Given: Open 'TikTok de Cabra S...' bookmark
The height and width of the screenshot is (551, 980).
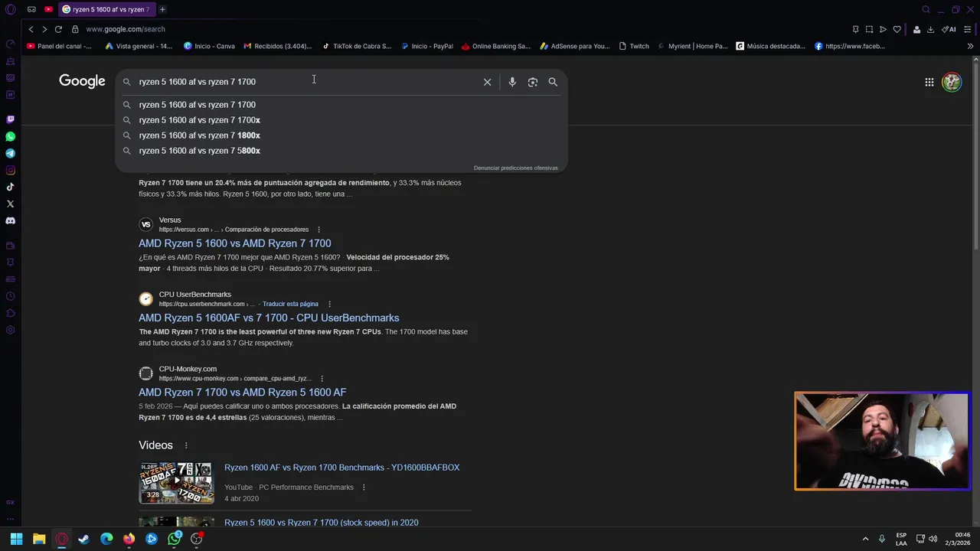Looking at the screenshot, I should [x=356, y=46].
